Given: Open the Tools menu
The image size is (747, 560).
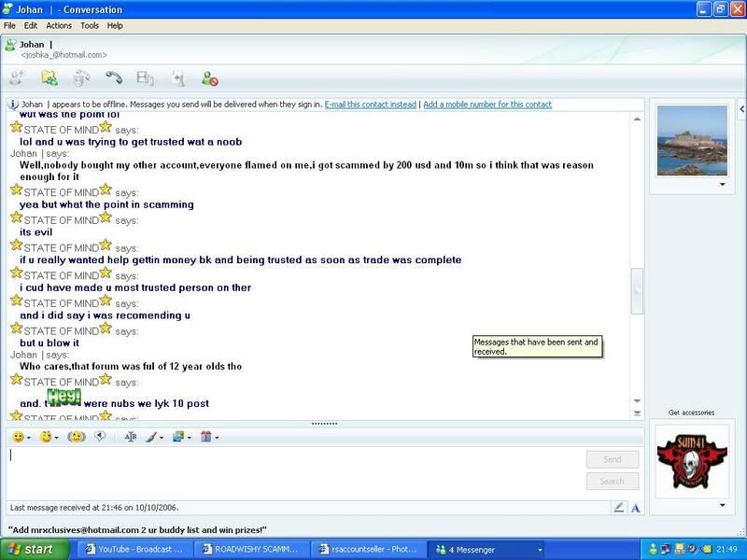Looking at the screenshot, I should pyautogui.click(x=89, y=25).
